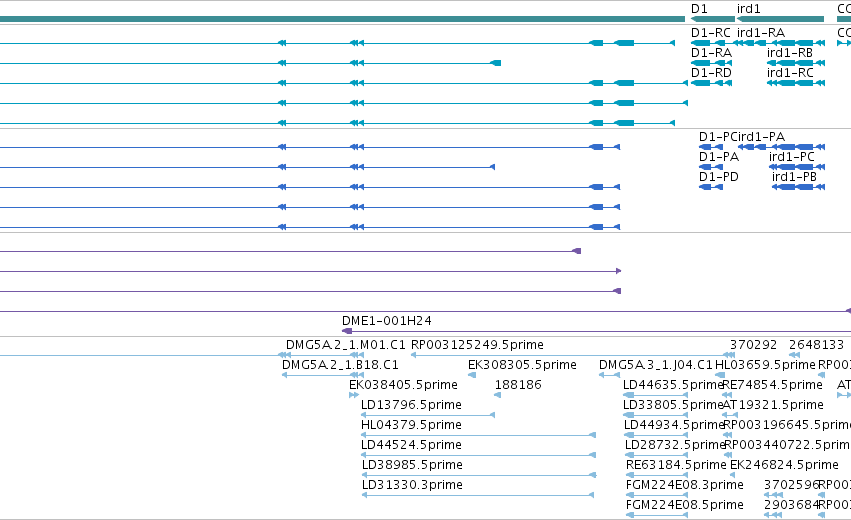Click the EK246824.5prime EST label
The width and height of the screenshot is (851, 520).
point(784,465)
